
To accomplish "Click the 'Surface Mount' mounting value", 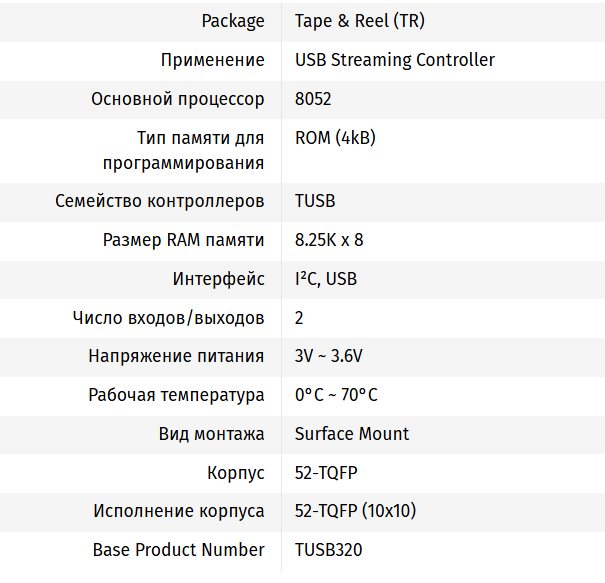I will (352, 434).
